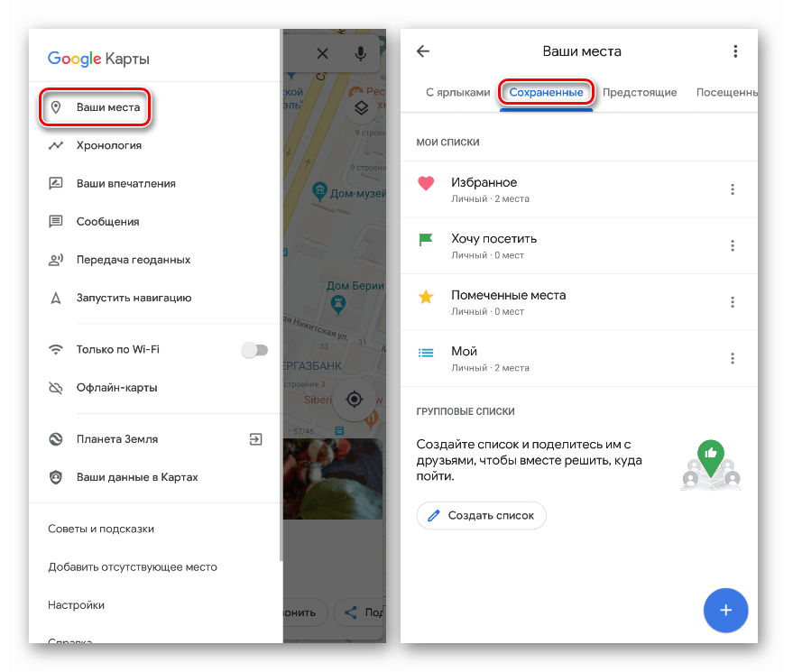Click the navigation arrow icon
The height and width of the screenshot is (672, 793).
pos(56,298)
